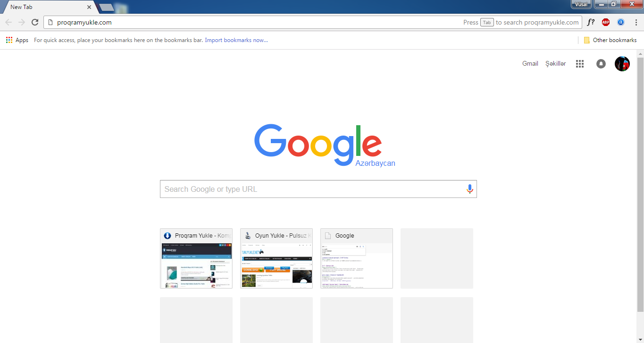The height and width of the screenshot is (343, 644).
Task: Open page info via address bar document icon
Action: (x=50, y=22)
